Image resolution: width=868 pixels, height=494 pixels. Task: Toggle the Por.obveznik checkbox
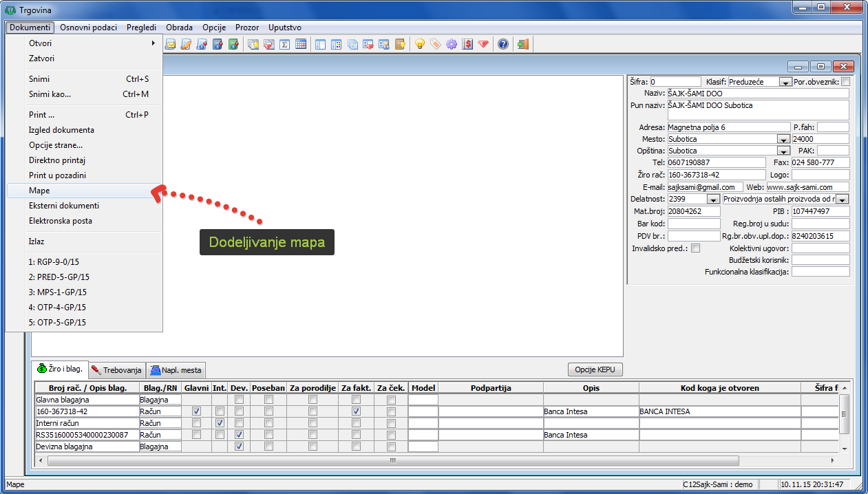pyautogui.click(x=846, y=82)
